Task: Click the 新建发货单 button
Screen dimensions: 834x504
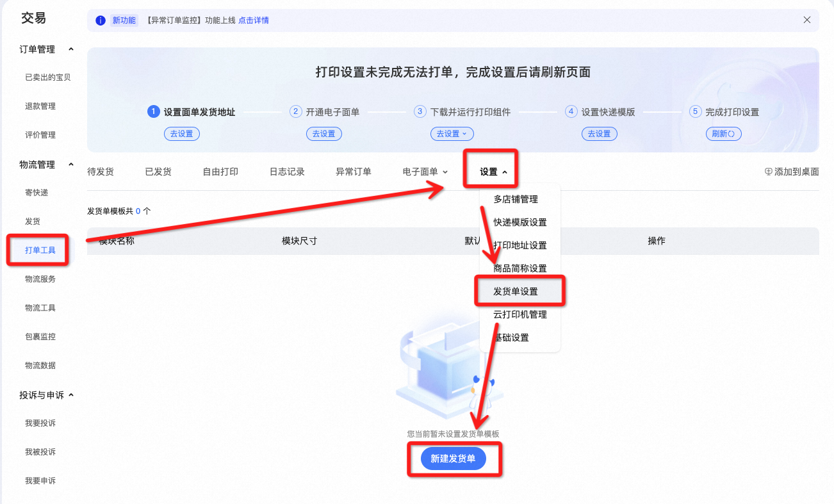Action: (x=453, y=459)
